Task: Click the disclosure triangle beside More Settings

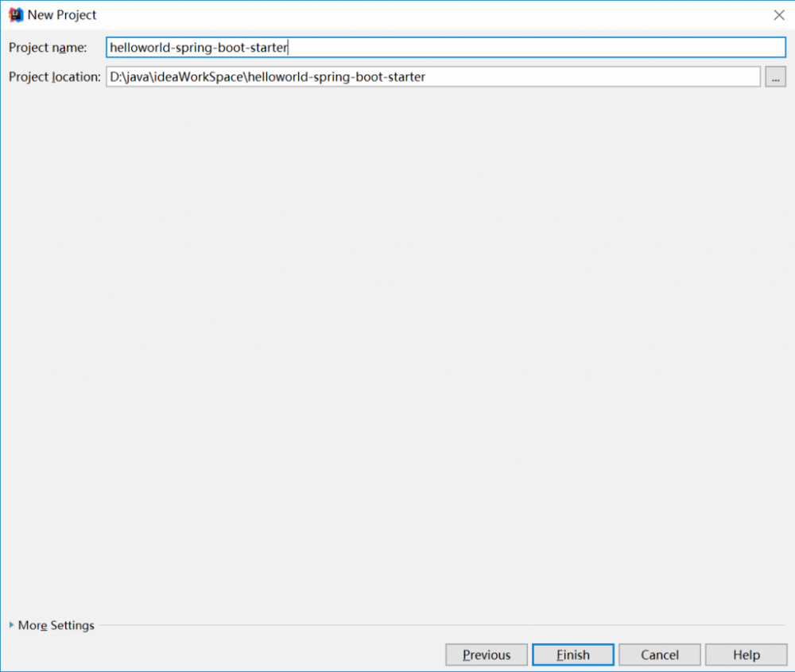Action: [x=10, y=625]
